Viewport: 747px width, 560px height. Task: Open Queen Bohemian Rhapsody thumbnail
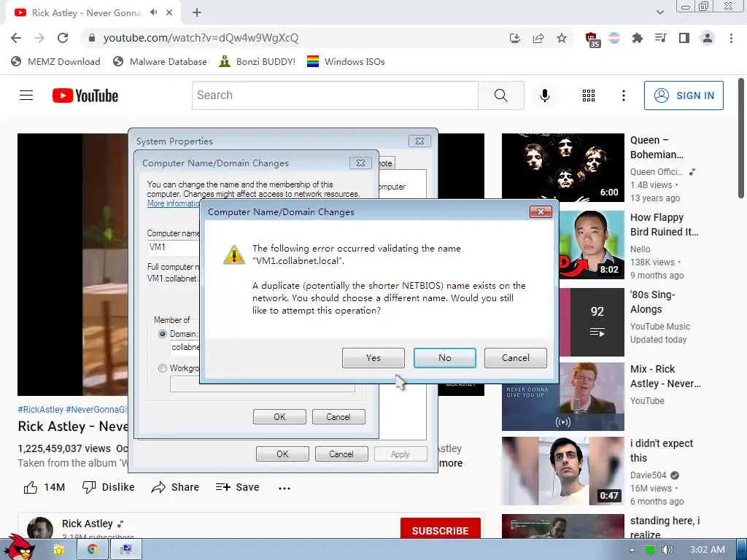click(x=562, y=167)
